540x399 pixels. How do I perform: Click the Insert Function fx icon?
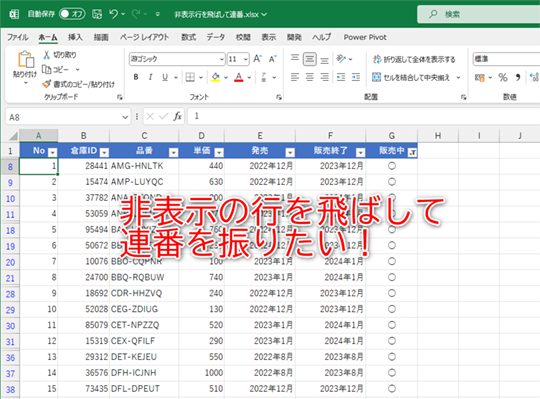tap(177, 116)
